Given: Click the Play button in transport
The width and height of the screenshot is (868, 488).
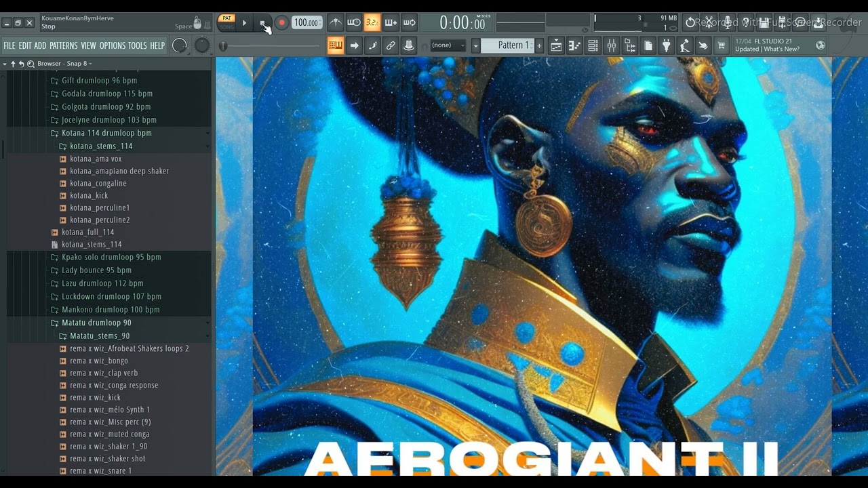Looking at the screenshot, I should [245, 23].
